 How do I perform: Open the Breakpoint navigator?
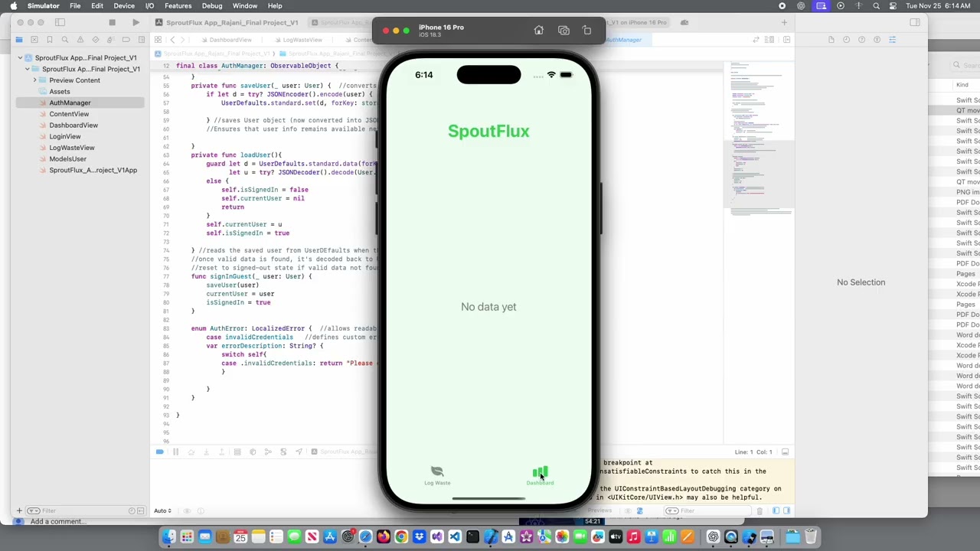126,40
